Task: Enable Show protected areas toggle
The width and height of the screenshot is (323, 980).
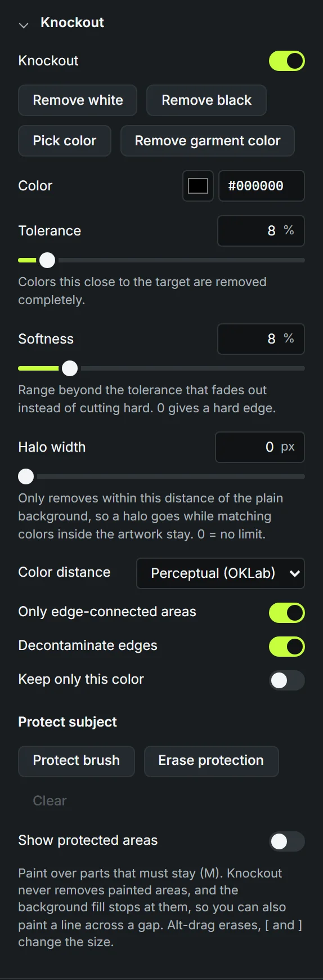Action: pos(287,841)
